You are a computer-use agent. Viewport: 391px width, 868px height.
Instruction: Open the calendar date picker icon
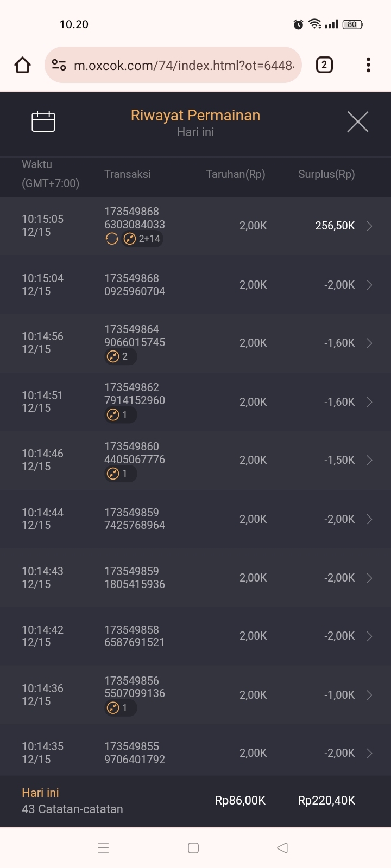click(43, 122)
